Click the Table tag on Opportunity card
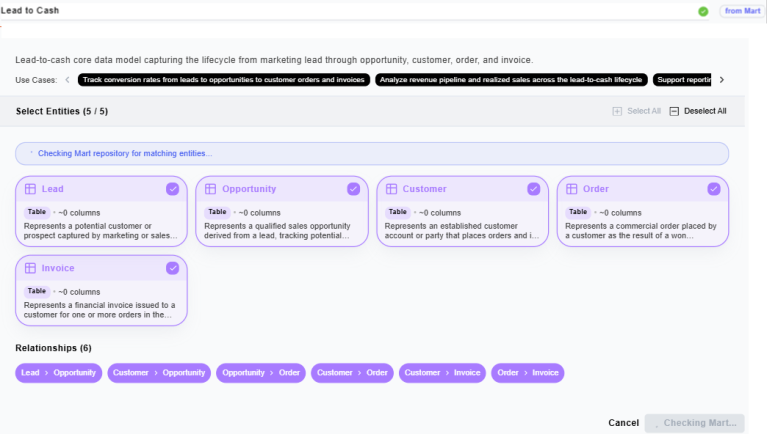The height and width of the screenshot is (434, 767). (x=217, y=212)
